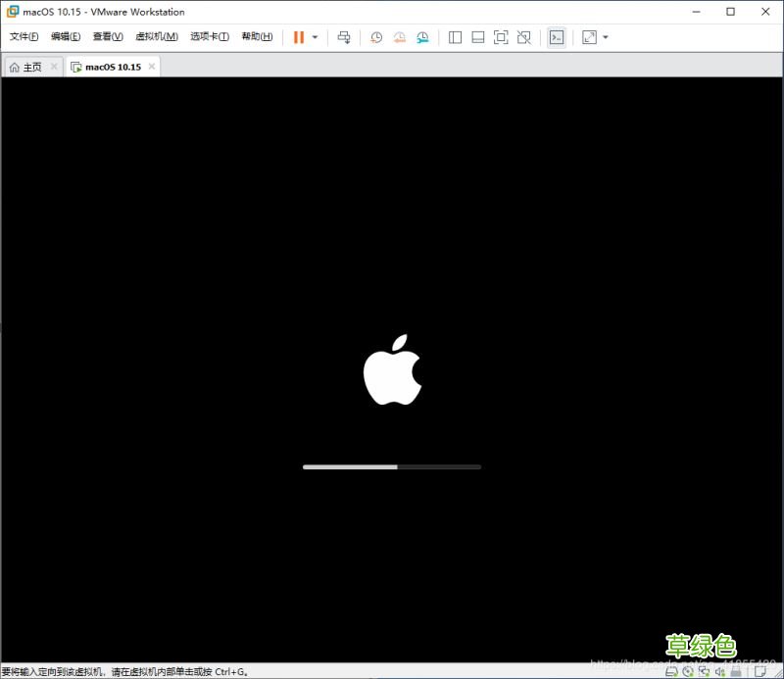Open the suspend button dropdown arrow
The image size is (784, 679).
click(x=314, y=37)
